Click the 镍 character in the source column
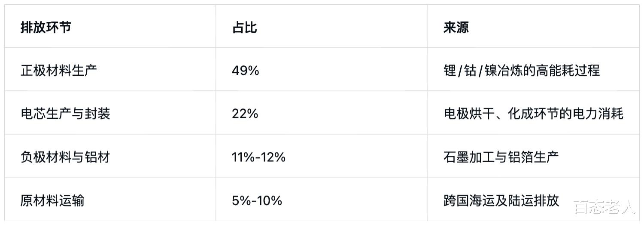This screenshot has width=644, height=225. click(x=491, y=70)
